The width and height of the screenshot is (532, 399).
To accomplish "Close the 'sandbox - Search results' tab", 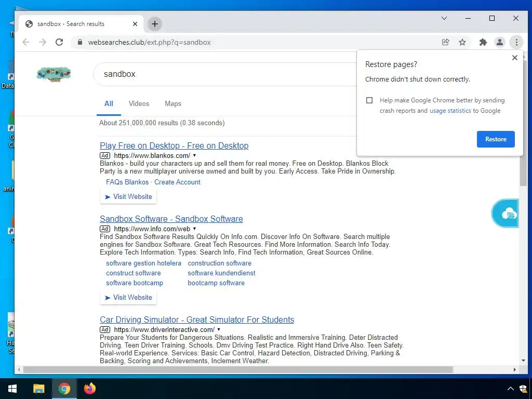I will point(135,24).
